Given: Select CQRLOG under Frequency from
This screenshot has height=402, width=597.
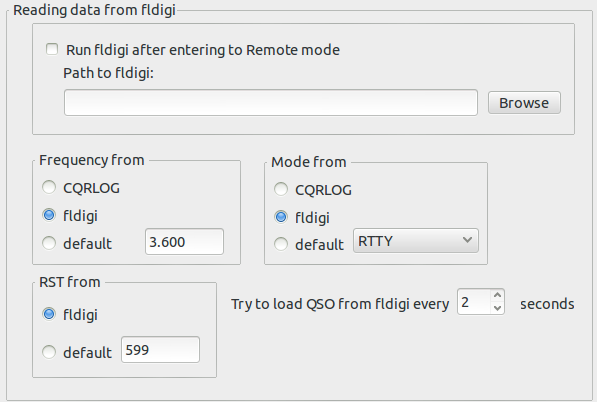Looking at the screenshot, I should point(49,187).
